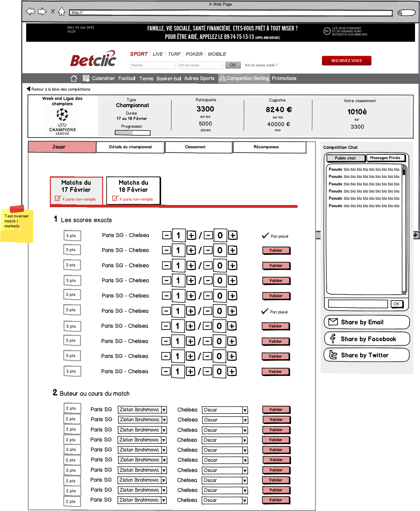Open last Zlatan Ibrahimovic dropdown in list

[x=164, y=500]
